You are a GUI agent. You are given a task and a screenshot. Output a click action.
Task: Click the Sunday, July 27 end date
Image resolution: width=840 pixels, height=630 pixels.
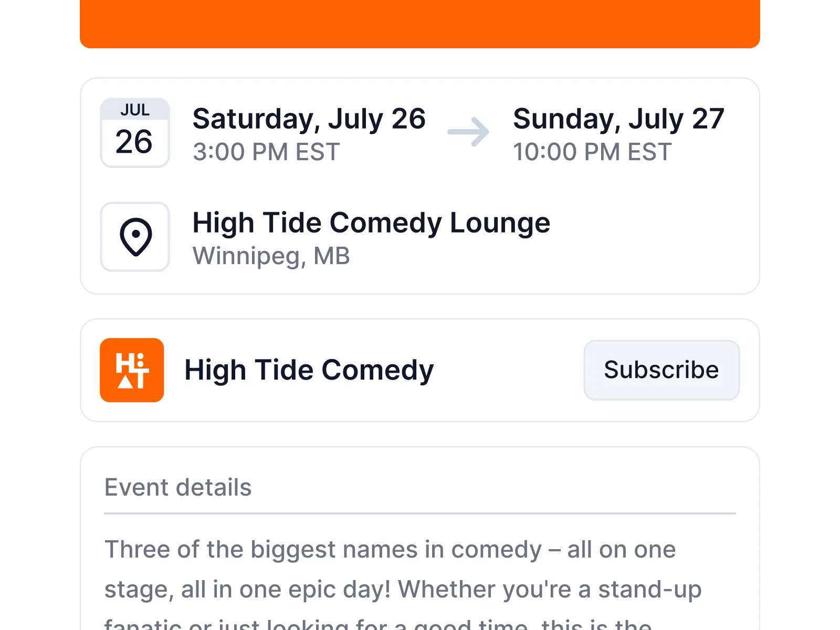tap(618, 119)
